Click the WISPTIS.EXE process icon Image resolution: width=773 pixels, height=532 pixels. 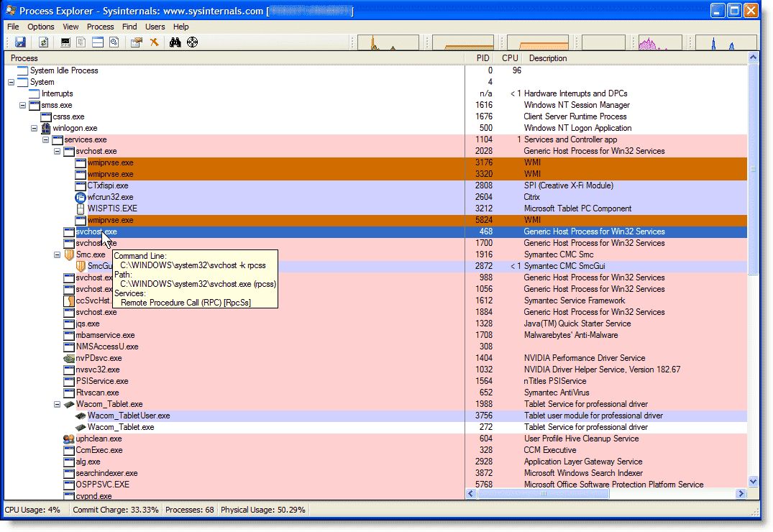coord(81,208)
